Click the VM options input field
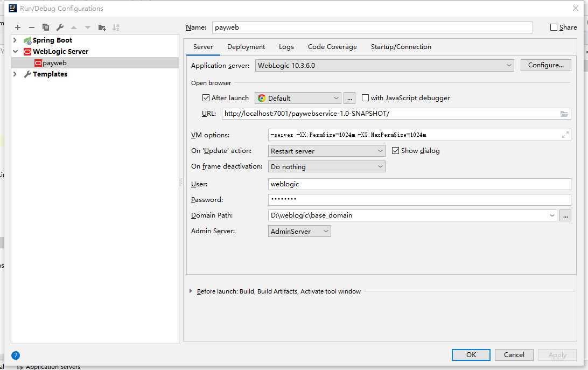 coord(419,135)
